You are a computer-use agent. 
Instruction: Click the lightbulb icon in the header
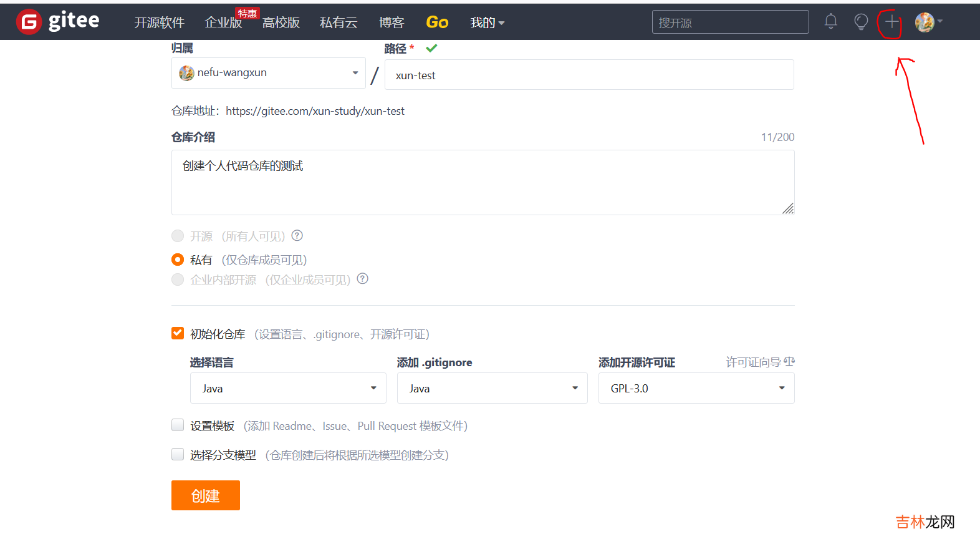[861, 22]
